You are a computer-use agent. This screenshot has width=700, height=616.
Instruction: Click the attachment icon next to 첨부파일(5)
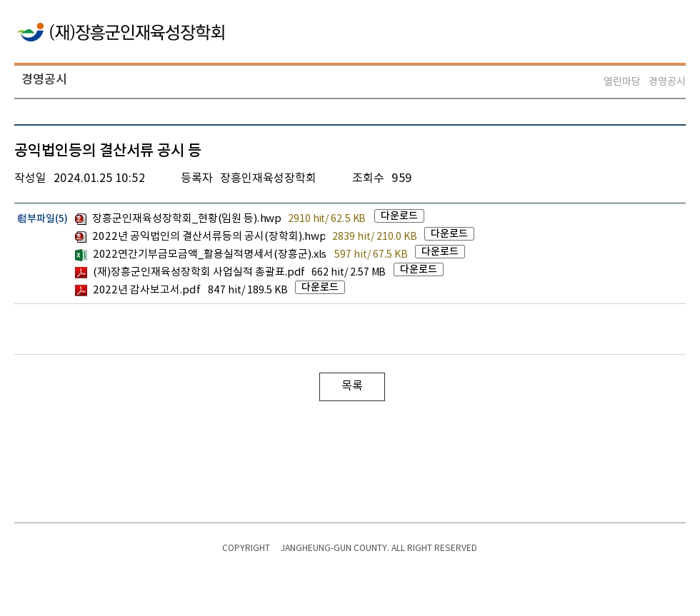tap(20, 218)
